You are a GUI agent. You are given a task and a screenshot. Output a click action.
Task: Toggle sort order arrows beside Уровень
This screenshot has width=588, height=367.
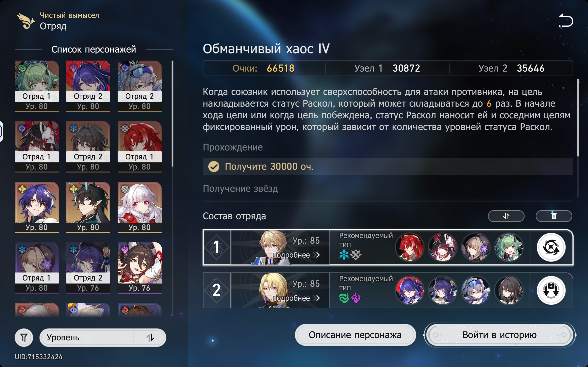tap(150, 337)
